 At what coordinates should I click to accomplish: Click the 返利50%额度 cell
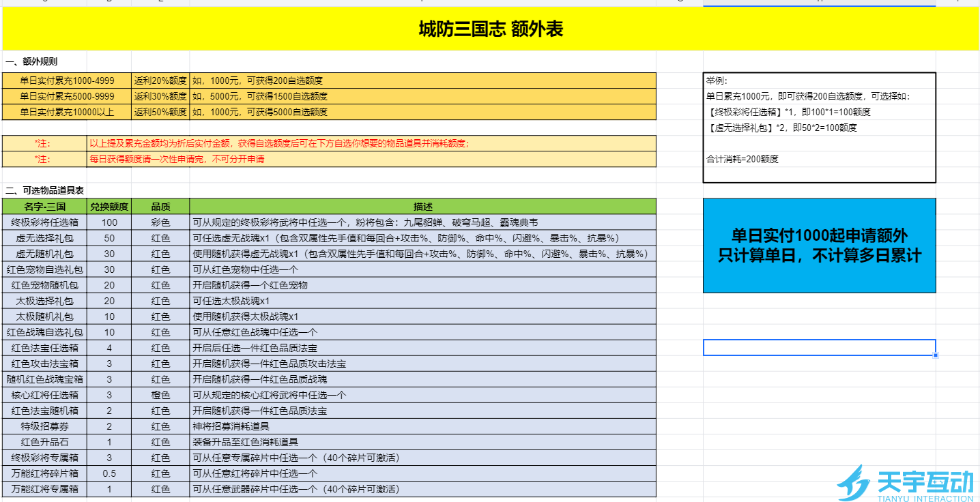pyautogui.click(x=160, y=112)
